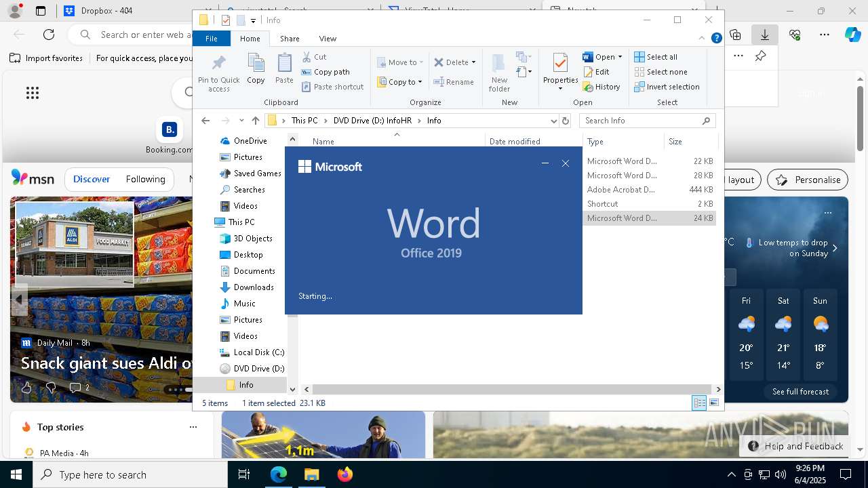This screenshot has width=868, height=488.
Task: Click the Copy ribbon icon
Action: tap(256, 69)
